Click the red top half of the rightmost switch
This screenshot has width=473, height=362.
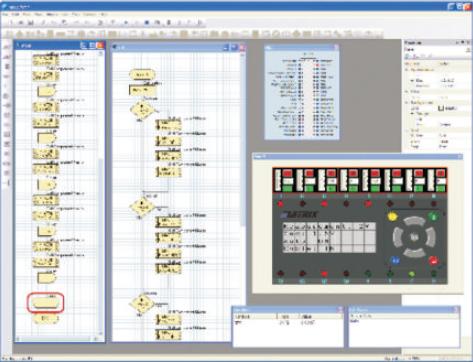441,173
